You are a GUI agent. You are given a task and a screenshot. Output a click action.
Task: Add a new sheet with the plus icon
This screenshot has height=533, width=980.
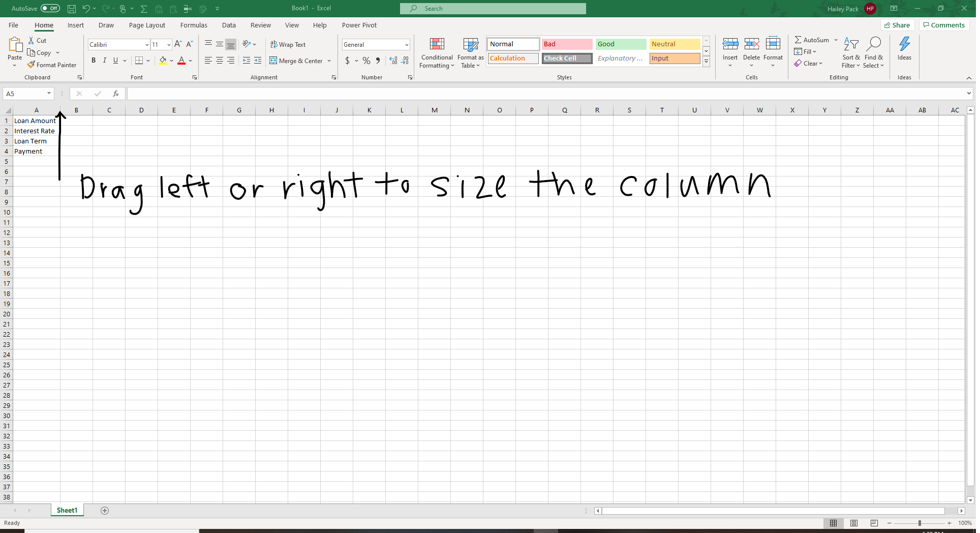105,511
